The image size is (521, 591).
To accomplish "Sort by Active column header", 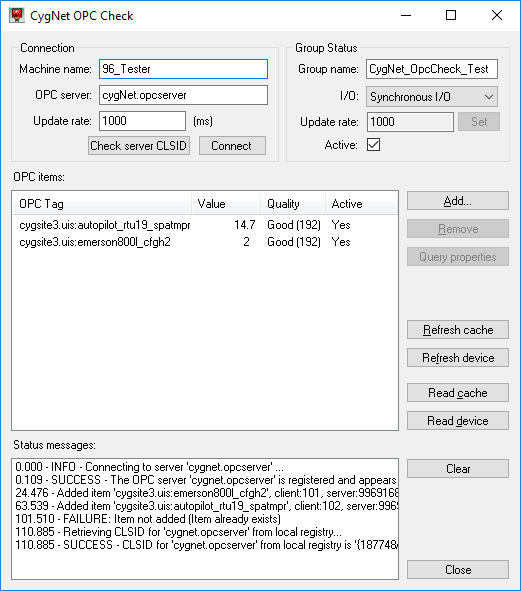I will [x=361, y=204].
